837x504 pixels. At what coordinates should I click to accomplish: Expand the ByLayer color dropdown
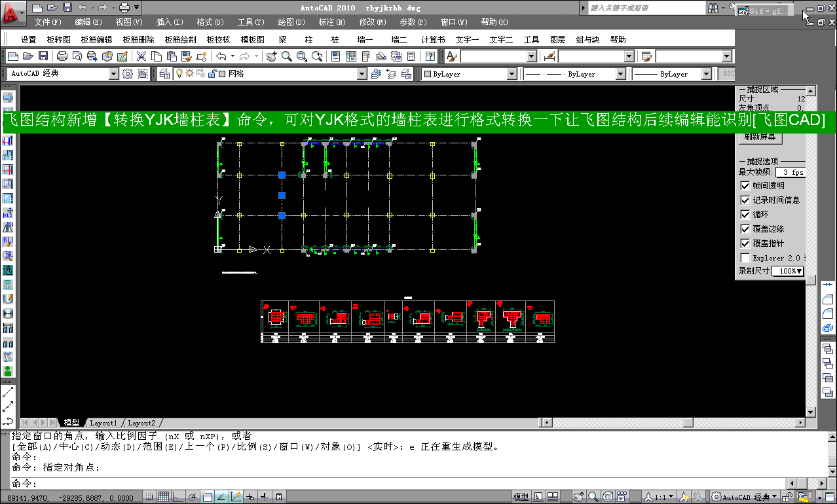click(x=512, y=74)
